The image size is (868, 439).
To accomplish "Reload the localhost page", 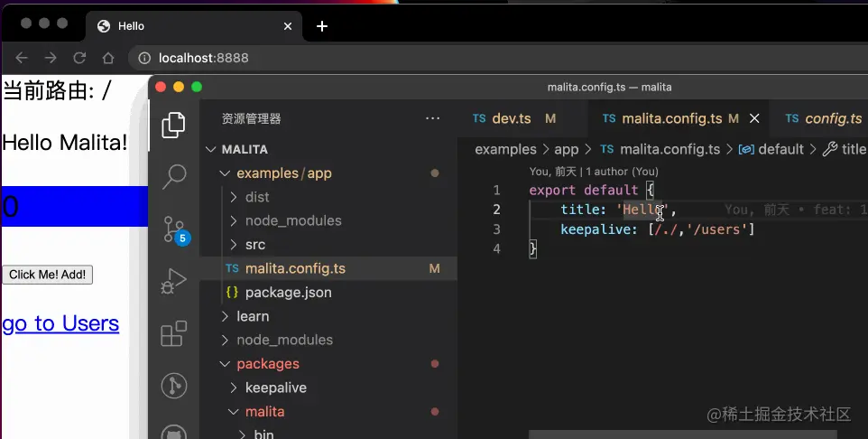I will coord(79,58).
